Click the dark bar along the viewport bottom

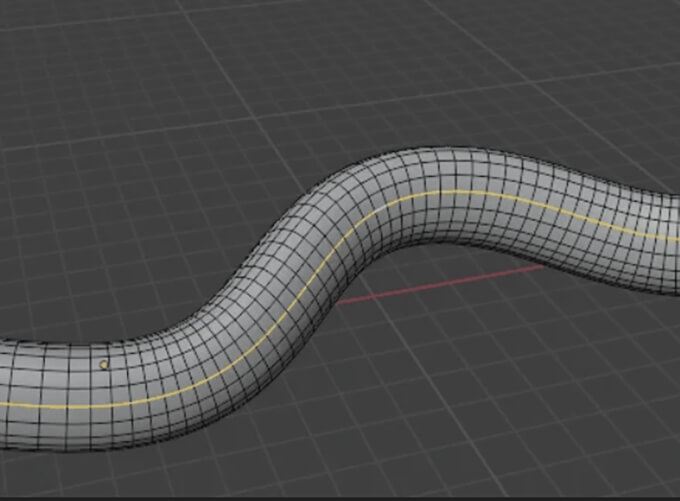click(x=340, y=497)
